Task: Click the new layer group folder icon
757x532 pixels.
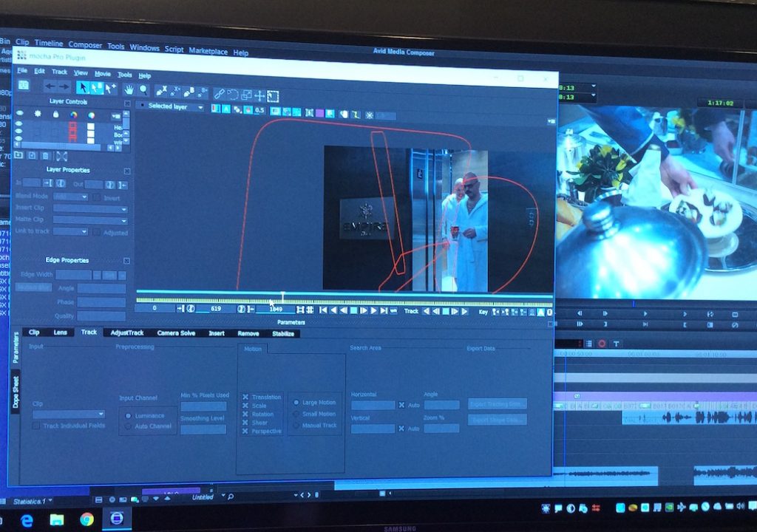Action: click(18, 155)
